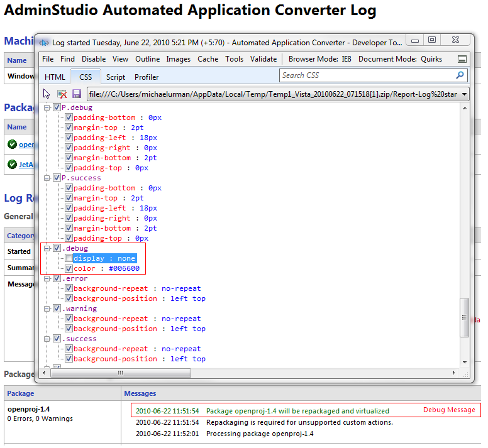This screenshot has width=488, height=448.
Task: Switch to the Script tab
Action: click(x=115, y=77)
